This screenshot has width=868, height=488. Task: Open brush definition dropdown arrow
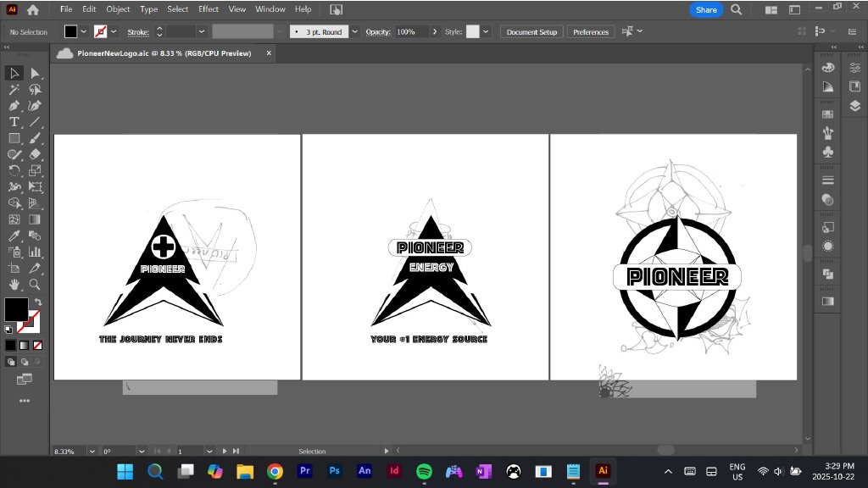coord(355,31)
